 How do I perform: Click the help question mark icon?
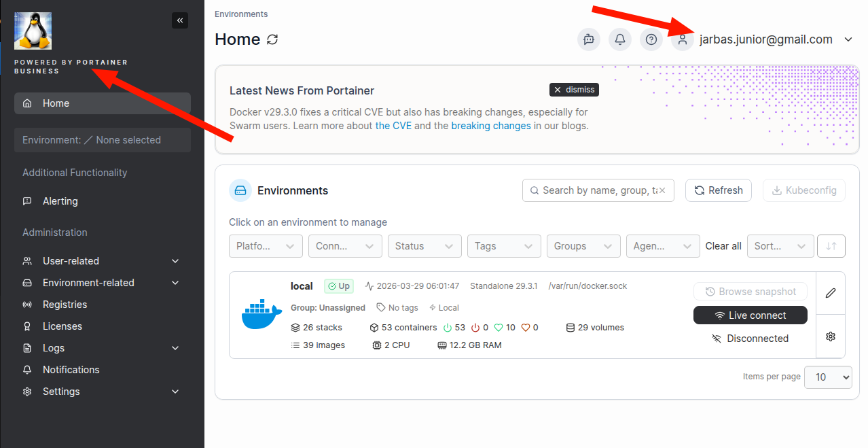click(x=651, y=39)
